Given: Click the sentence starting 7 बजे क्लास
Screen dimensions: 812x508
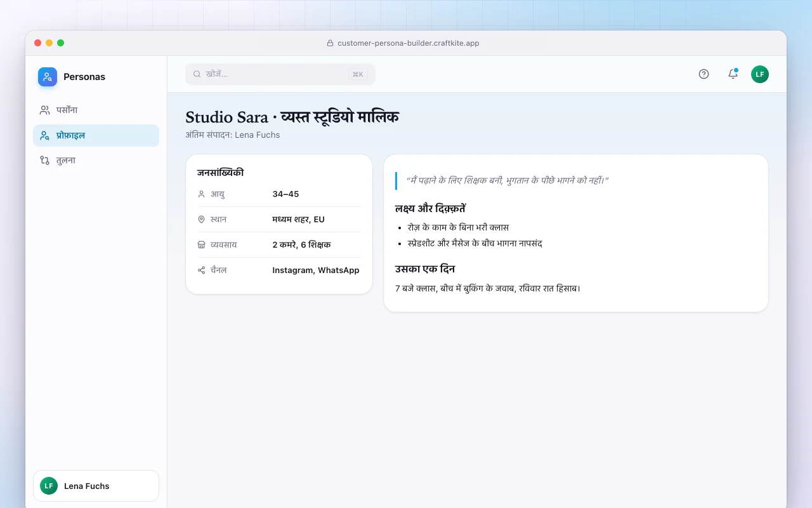Looking at the screenshot, I should [x=488, y=288].
